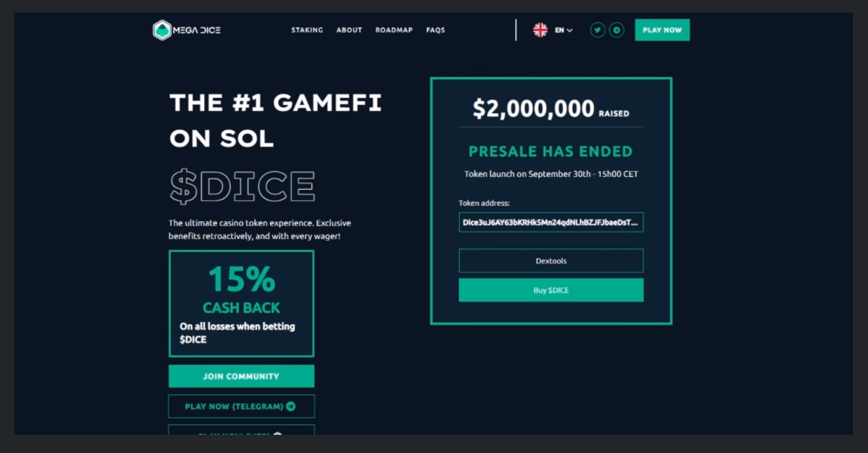Viewport: 868px width, 453px height.
Task: Go to the About section
Action: click(x=349, y=30)
